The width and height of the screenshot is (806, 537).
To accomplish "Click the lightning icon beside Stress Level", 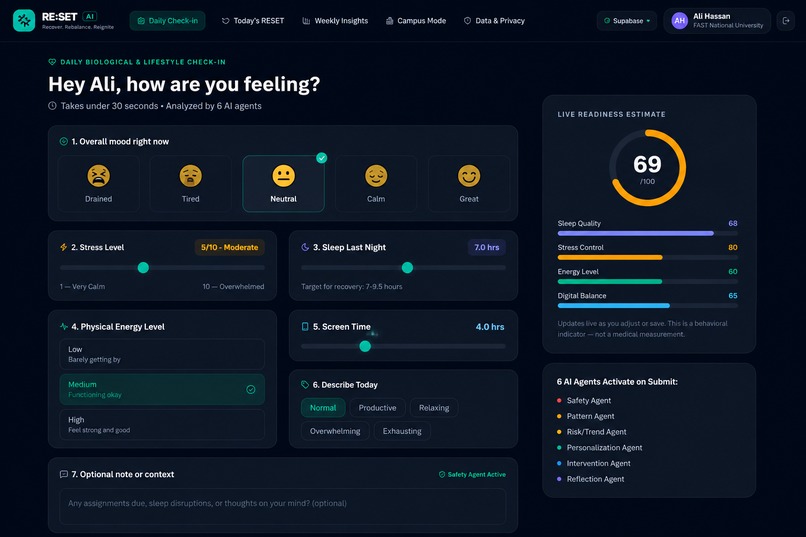I will [64, 247].
